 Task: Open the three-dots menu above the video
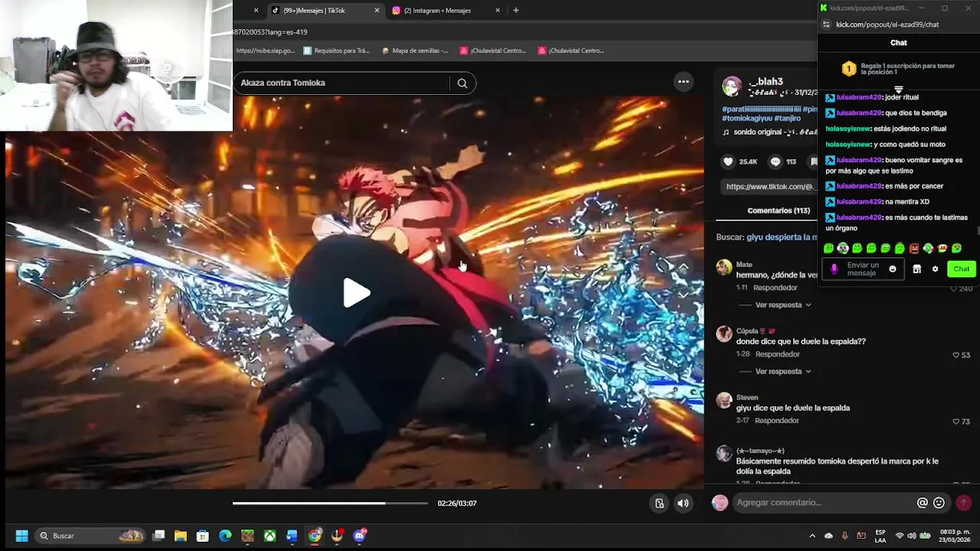click(x=684, y=82)
